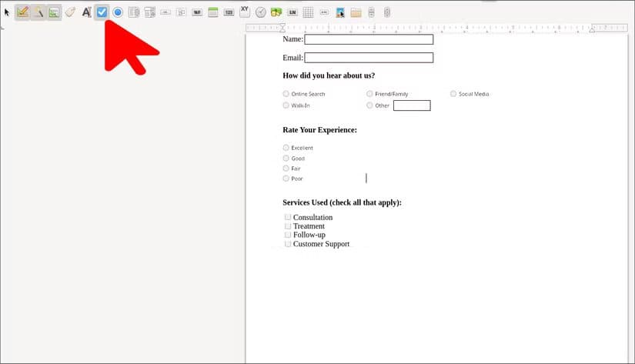Select the Scrollbar control icon
Image resolution: width=635 pixels, height=364 pixels.
[387, 12]
